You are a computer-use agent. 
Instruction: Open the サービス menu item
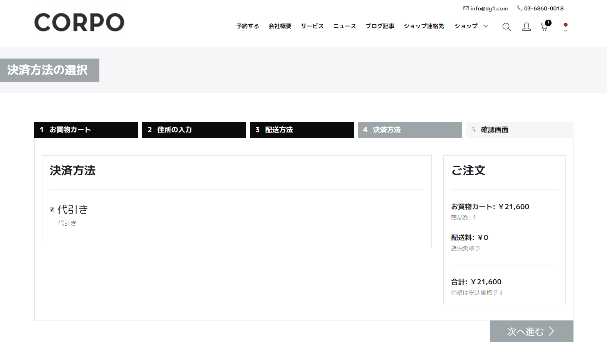click(x=312, y=26)
